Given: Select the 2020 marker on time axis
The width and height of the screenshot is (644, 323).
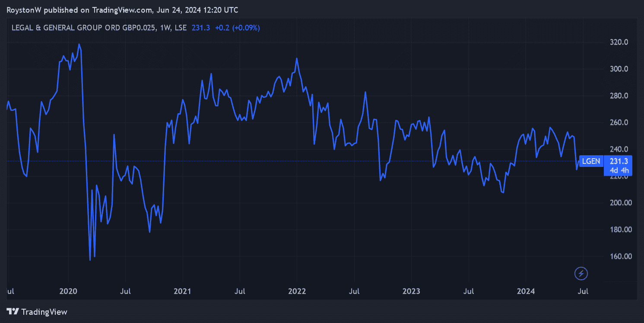Looking at the screenshot, I should coord(68,291).
